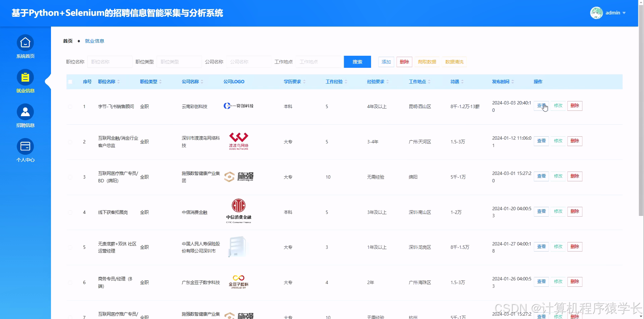Check the row checkbox for 线下获客拓展岗

(x=70, y=212)
